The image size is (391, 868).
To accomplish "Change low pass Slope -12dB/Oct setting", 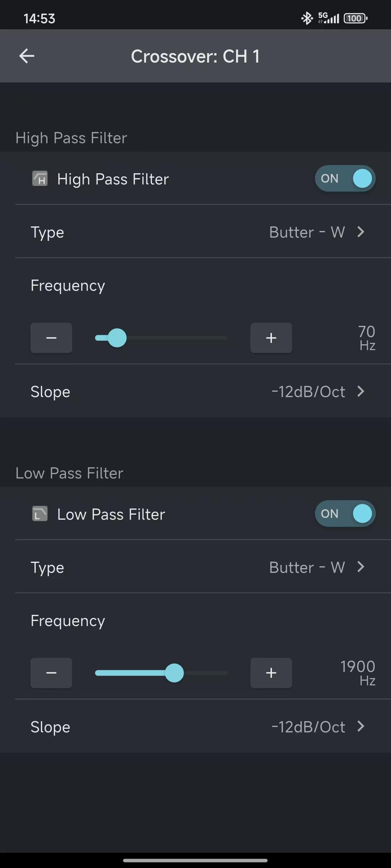I will (318, 727).
